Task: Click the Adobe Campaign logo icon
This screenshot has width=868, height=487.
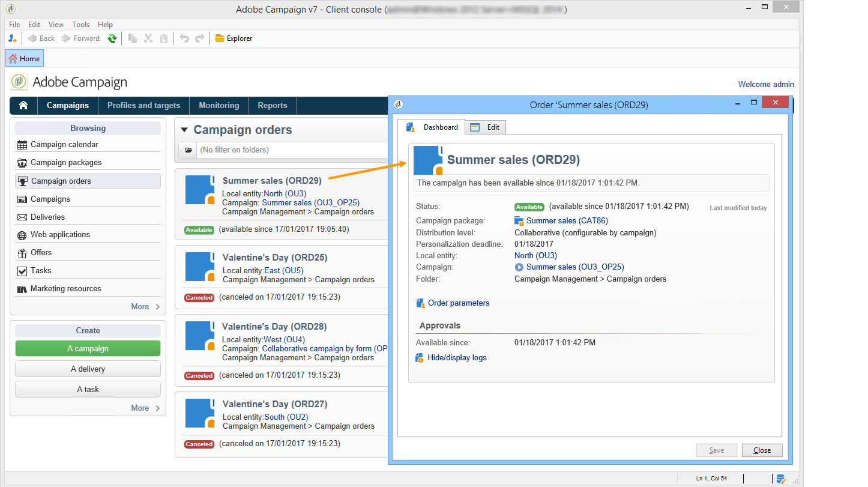Action: coord(19,82)
